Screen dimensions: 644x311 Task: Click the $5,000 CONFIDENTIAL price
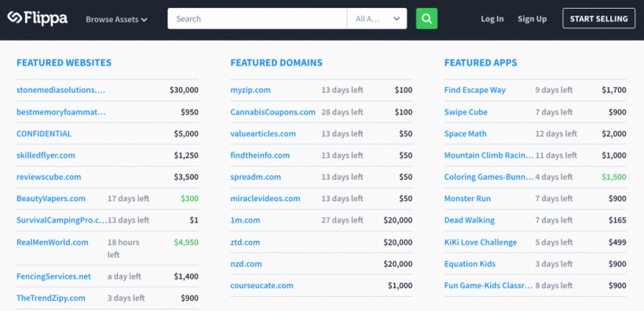click(186, 134)
